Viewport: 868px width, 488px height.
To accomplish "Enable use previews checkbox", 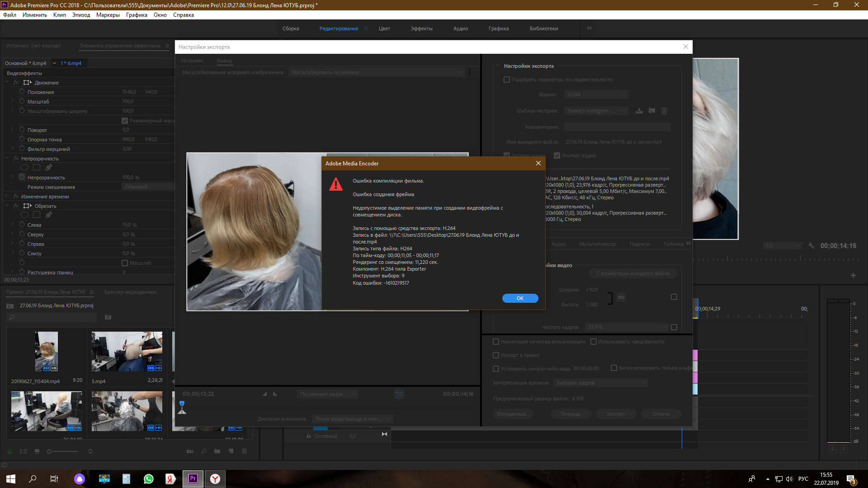I will pyautogui.click(x=594, y=342).
